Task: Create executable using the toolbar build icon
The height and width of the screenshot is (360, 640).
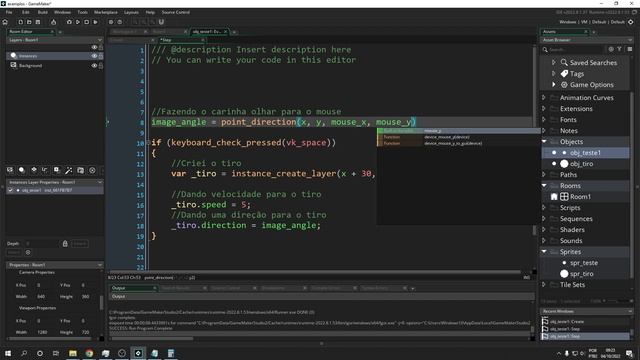Action: tap(53, 22)
